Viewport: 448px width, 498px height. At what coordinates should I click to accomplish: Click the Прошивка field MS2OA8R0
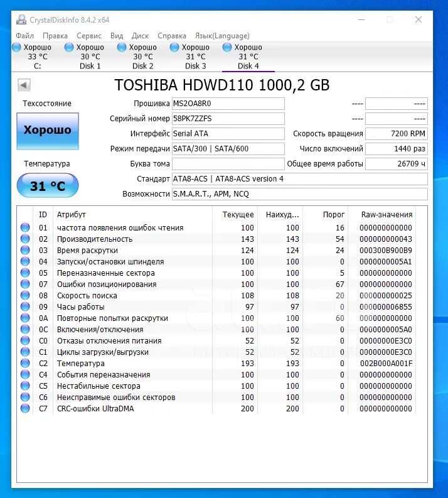point(228,104)
